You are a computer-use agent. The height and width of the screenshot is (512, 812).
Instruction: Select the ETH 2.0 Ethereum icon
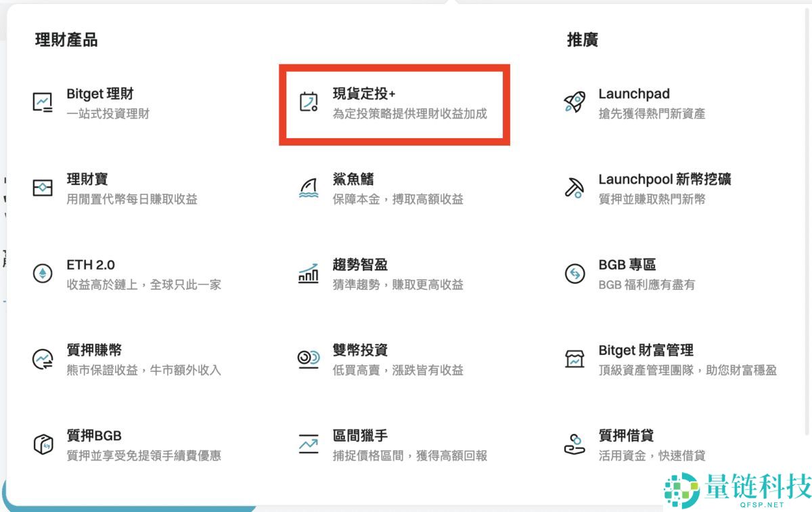pos(43,273)
